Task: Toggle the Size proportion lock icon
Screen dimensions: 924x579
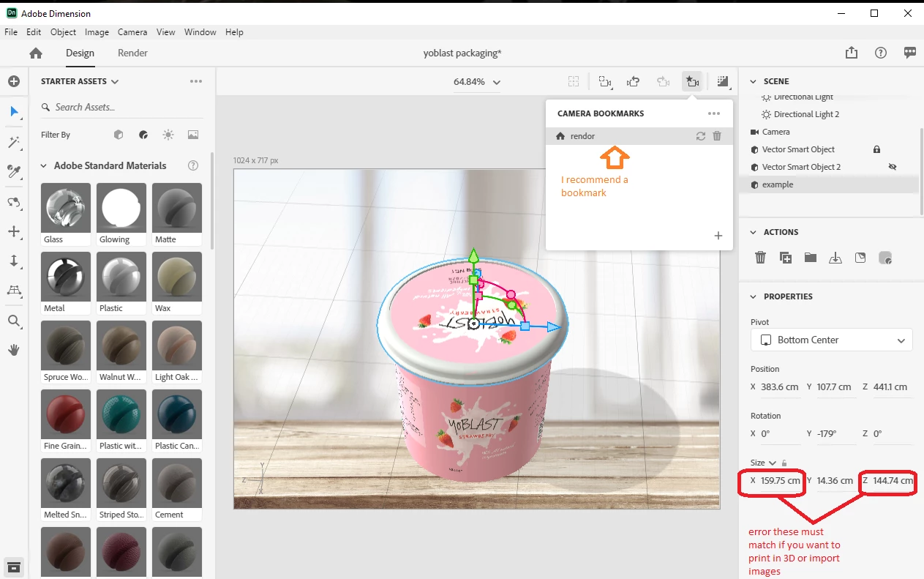Action: (784, 463)
